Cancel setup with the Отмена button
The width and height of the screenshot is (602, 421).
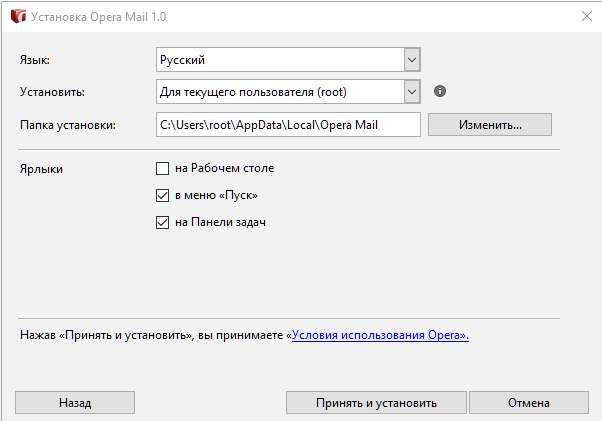529,403
